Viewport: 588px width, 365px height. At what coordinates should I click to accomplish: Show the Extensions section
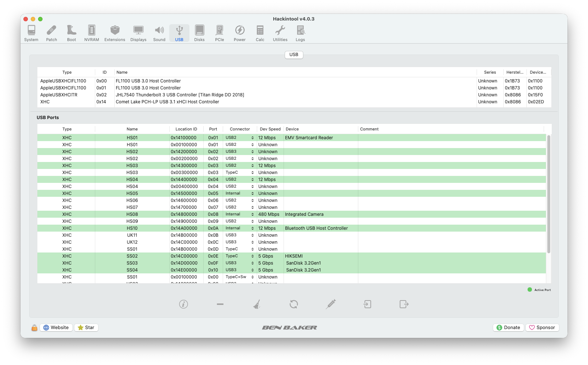(115, 33)
